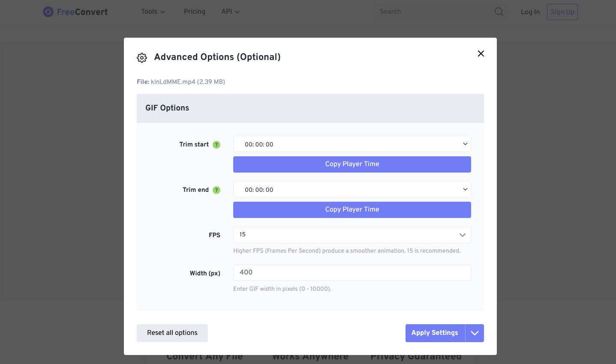The image size is (616, 364).
Task: Click the Trim start help icon
Action: 216,145
